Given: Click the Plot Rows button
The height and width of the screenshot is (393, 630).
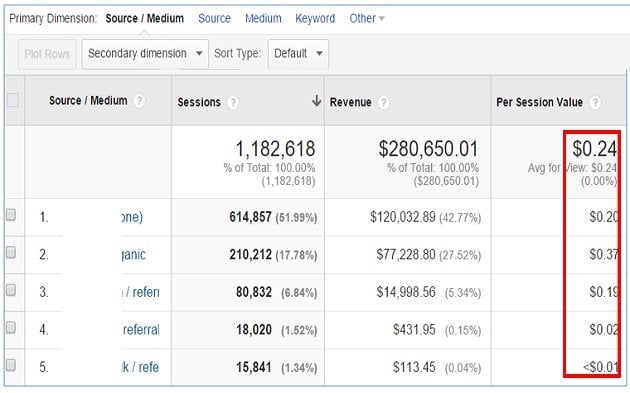Looking at the screenshot, I should coord(47,54).
